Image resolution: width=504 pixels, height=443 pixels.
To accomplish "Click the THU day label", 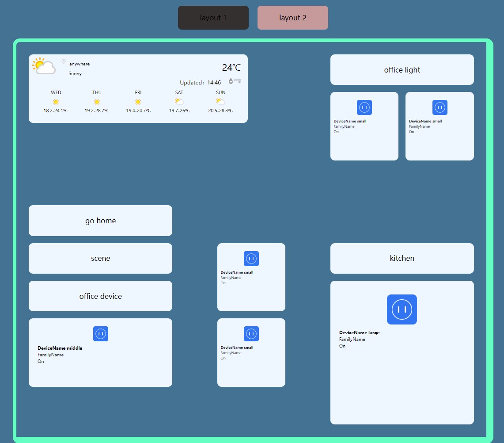I will [x=97, y=92].
